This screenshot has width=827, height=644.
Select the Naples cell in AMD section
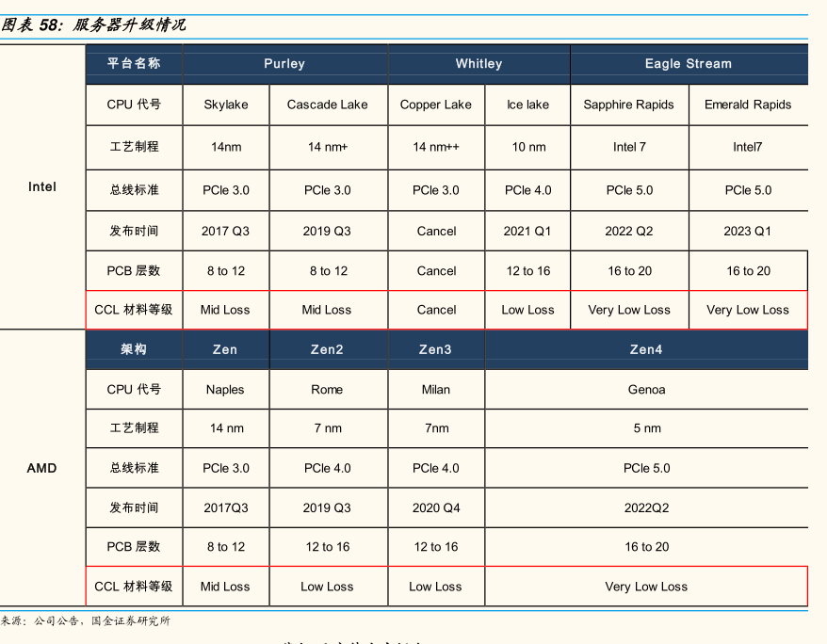coord(225,390)
